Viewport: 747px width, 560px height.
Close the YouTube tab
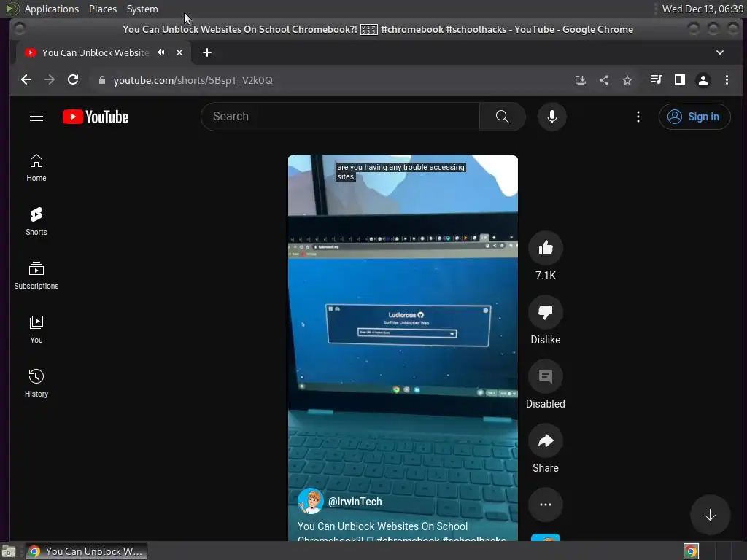click(179, 52)
